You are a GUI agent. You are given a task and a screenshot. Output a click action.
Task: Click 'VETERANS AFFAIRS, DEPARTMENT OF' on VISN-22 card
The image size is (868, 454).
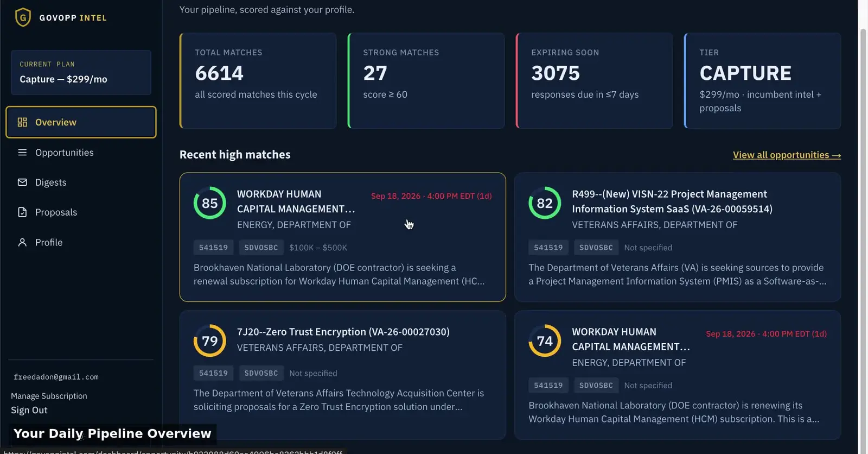pyautogui.click(x=655, y=225)
